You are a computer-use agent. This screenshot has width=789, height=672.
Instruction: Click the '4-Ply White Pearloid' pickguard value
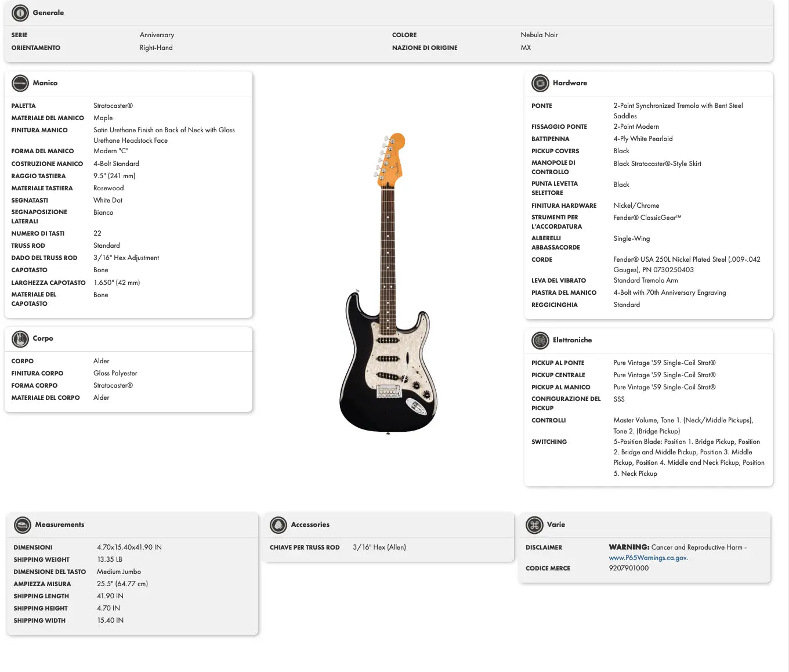tap(643, 139)
